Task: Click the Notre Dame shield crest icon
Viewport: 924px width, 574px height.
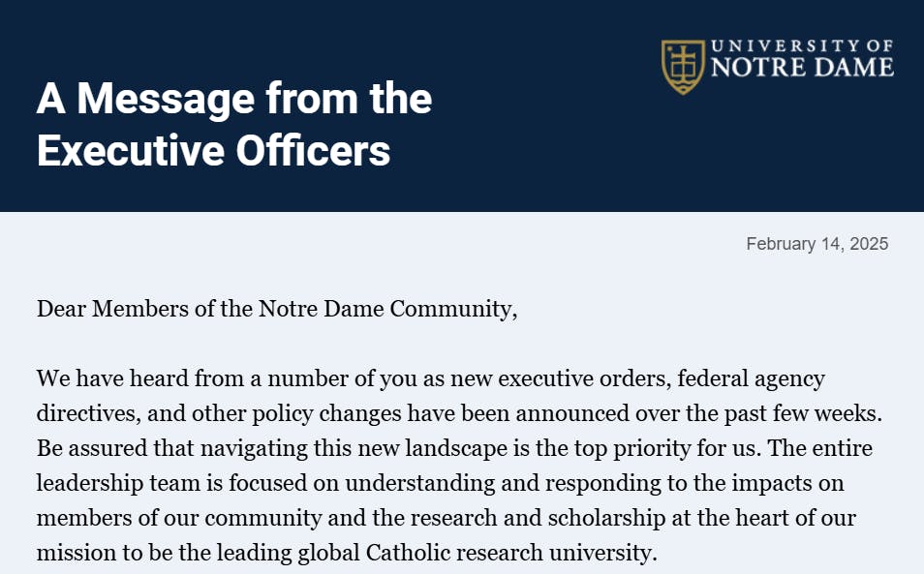Action: coord(682,66)
